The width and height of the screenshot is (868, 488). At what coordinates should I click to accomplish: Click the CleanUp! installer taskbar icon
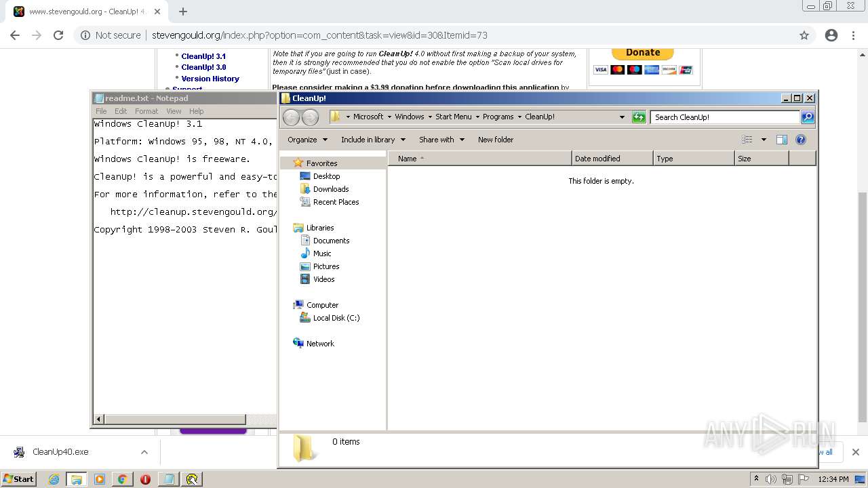[x=192, y=479]
